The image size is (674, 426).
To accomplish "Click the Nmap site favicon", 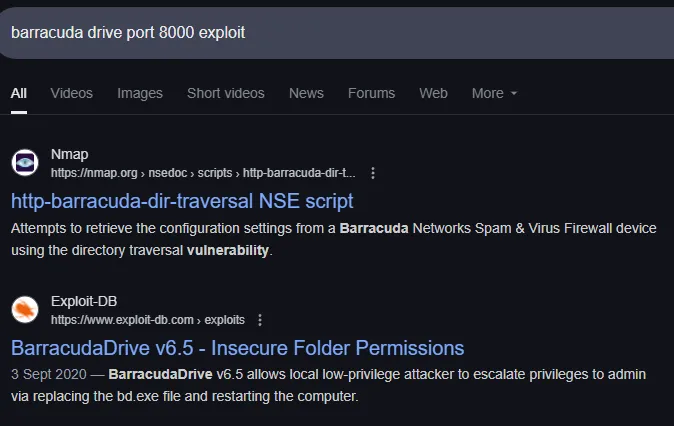I will (x=25, y=162).
